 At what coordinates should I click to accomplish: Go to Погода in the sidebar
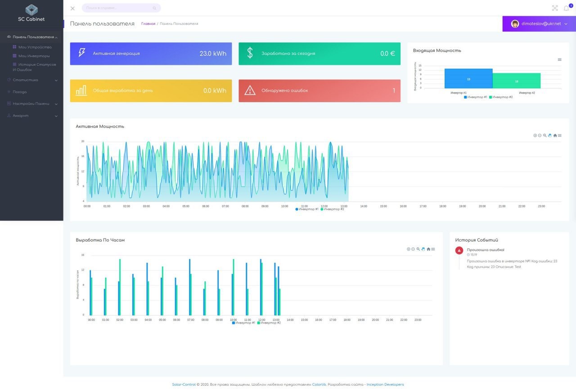[x=20, y=92]
